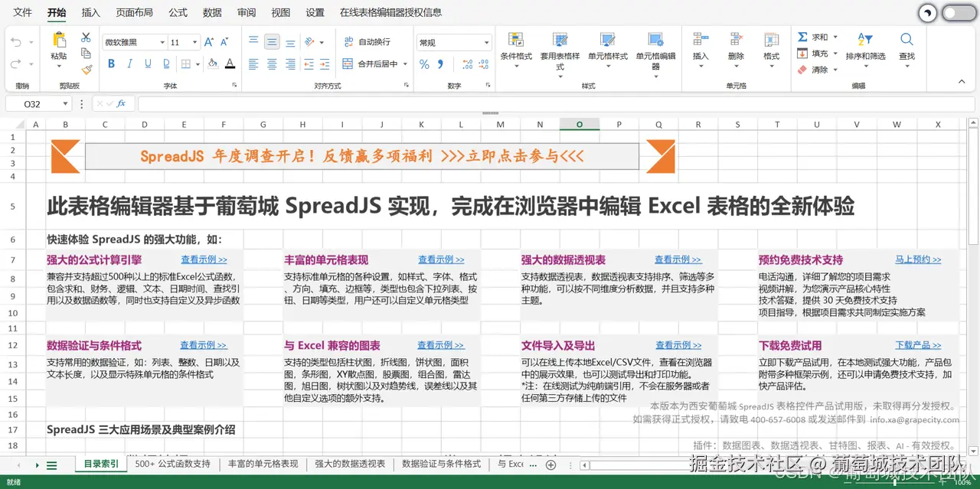Click the Redo arrow icon
Viewport: 980px width, 489px height.
[x=17, y=64]
